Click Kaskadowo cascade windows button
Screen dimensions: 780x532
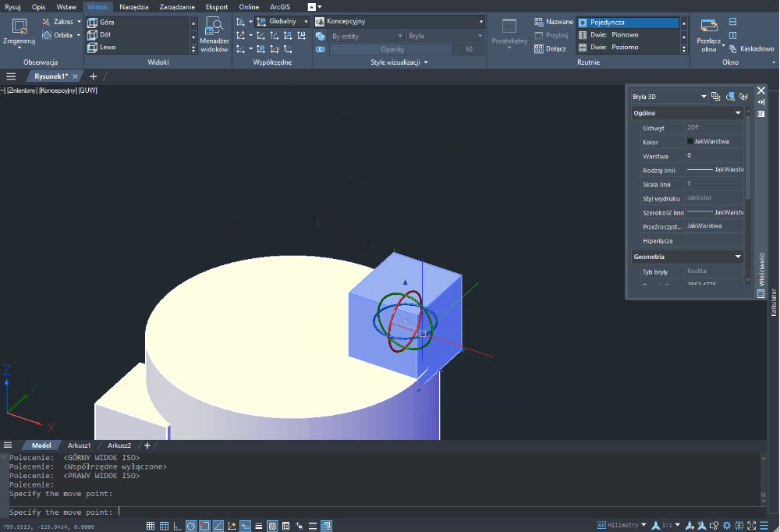click(752, 49)
